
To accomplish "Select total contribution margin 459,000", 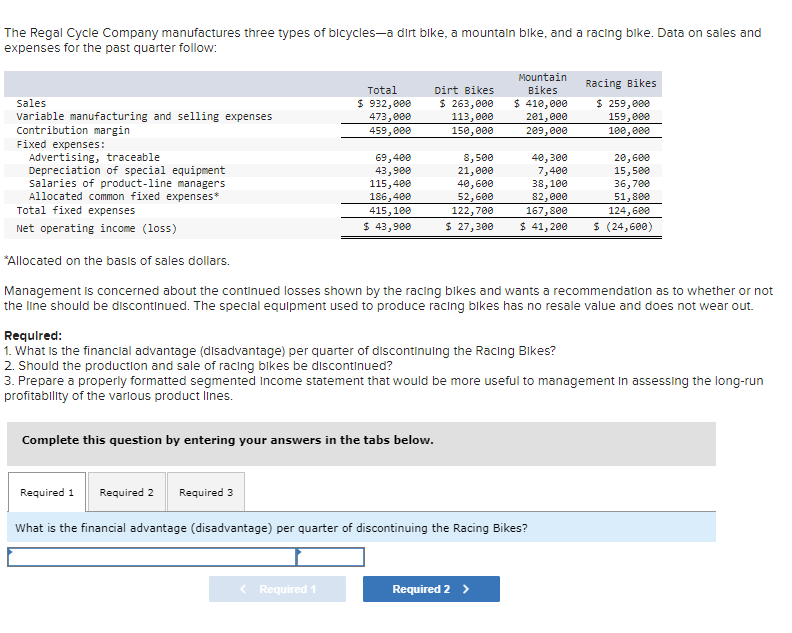I will pos(390,131).
